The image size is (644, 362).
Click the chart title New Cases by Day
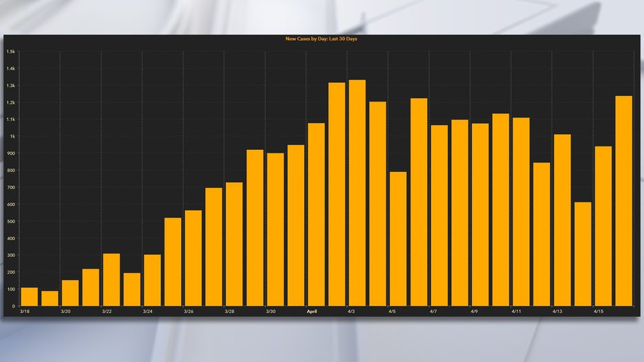[x=321, y=39]
